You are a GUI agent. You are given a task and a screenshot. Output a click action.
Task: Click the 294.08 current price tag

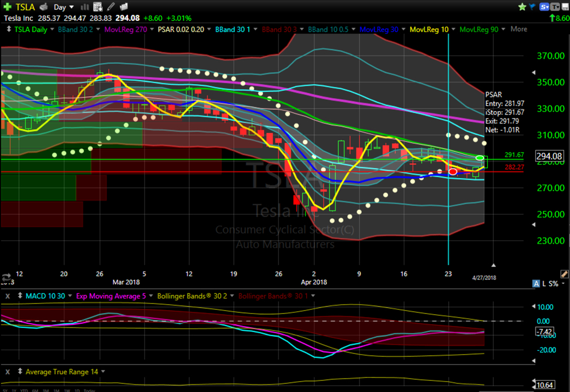549,156
